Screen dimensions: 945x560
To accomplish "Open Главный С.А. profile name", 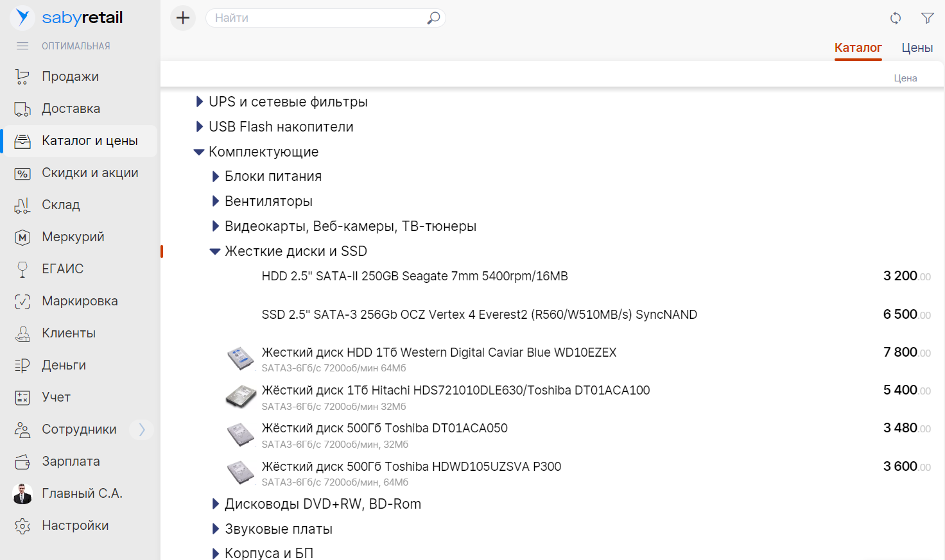I will pyautogui.click(x=82, y=493).
